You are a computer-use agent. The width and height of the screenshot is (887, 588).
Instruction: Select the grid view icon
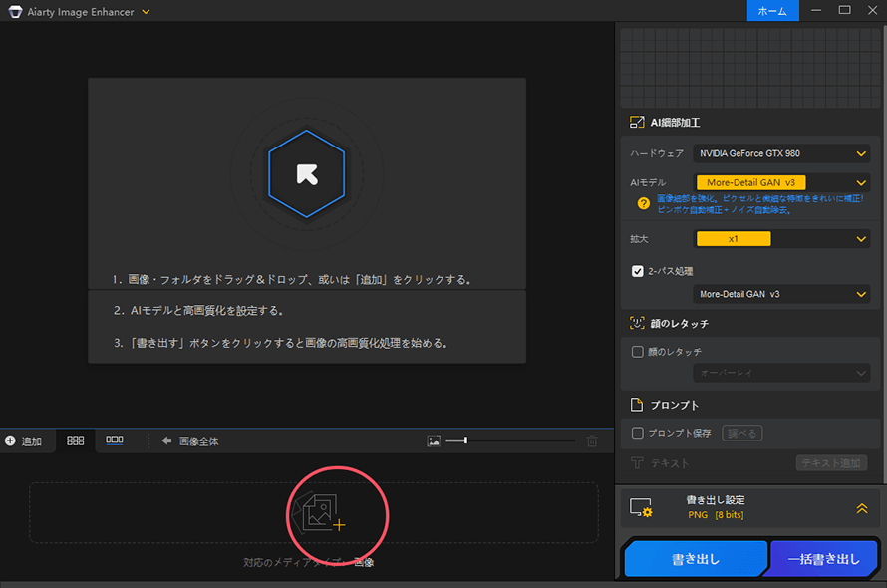click(x=74, y=441)
